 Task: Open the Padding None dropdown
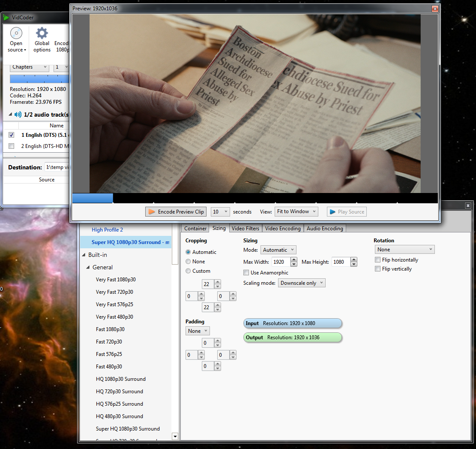[198, 331]
